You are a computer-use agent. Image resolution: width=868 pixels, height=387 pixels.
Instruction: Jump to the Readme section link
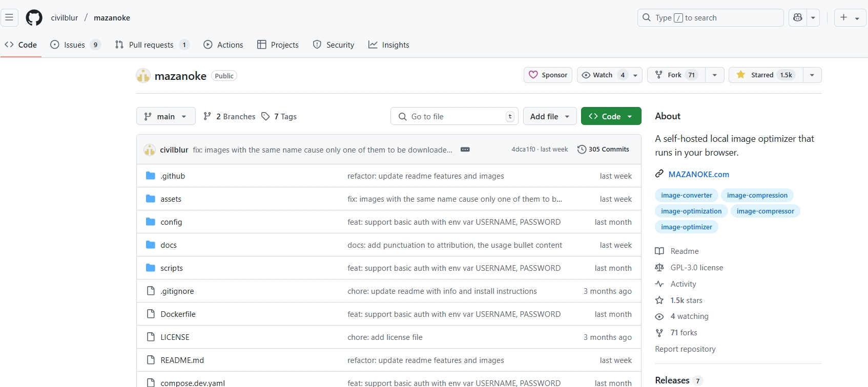pyautogui.click(x=677, y=251)
